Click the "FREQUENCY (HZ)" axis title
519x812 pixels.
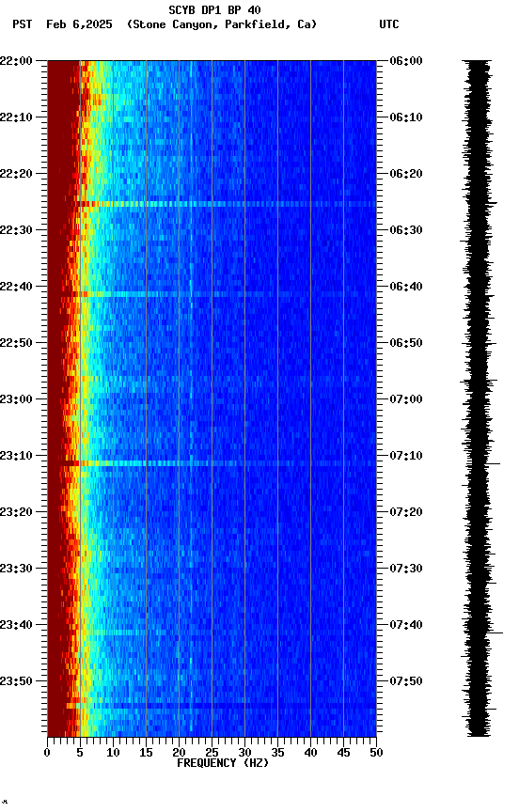223,764
